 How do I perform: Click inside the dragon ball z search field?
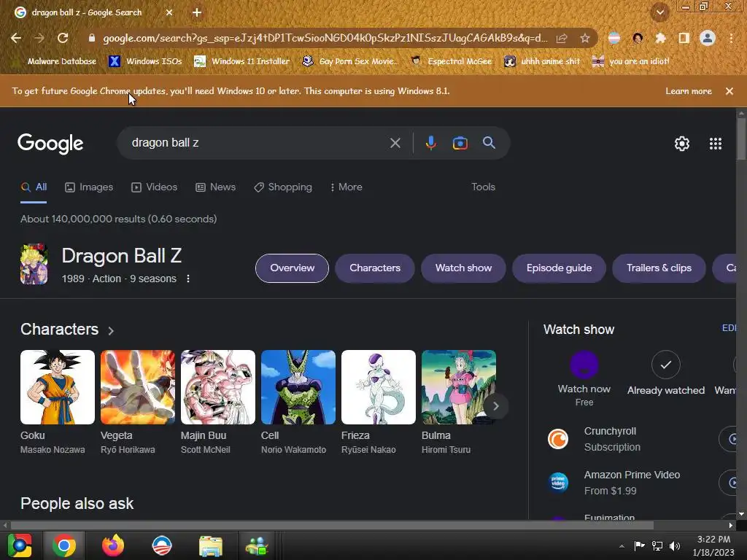(x=258, y=143)
